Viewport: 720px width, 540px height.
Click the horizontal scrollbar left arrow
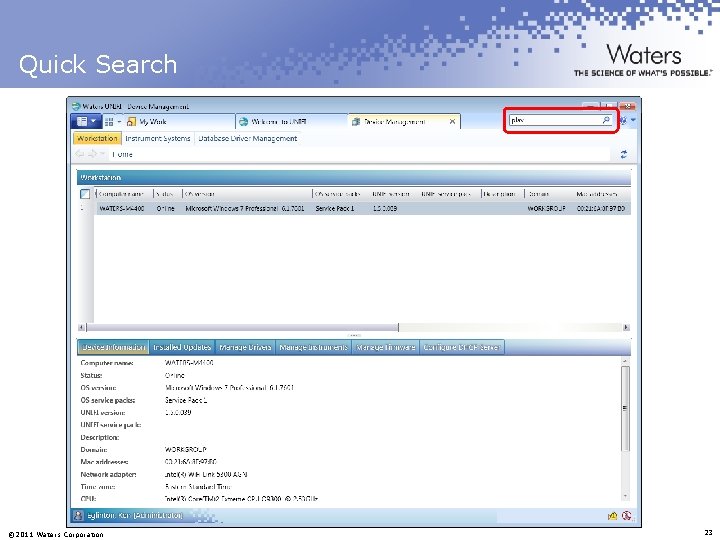pos(81,327)
